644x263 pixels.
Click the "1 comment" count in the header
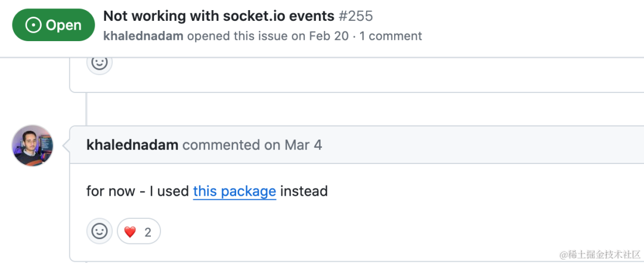pos(391,36)
